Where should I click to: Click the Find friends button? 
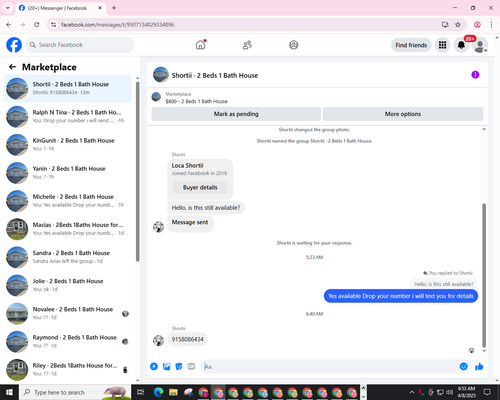coord(411,45)
